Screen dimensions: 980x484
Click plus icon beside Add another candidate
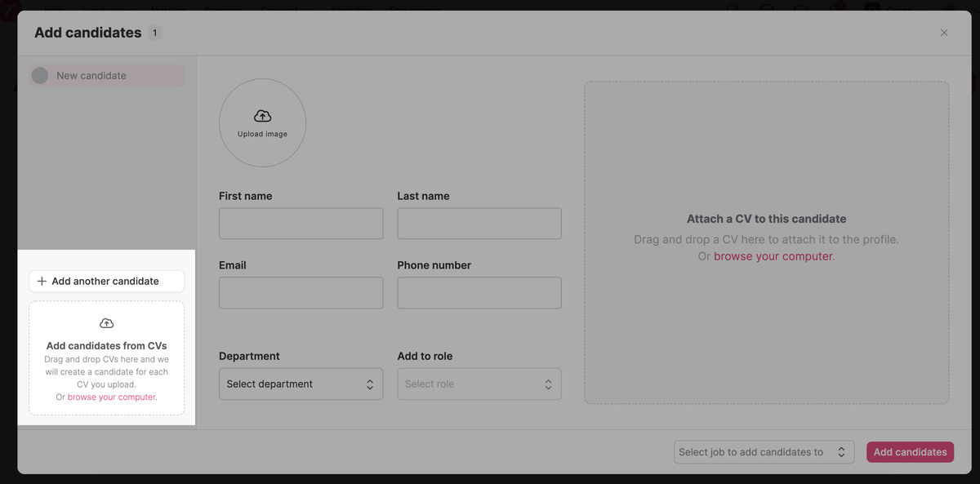click(x=42, y=281)
